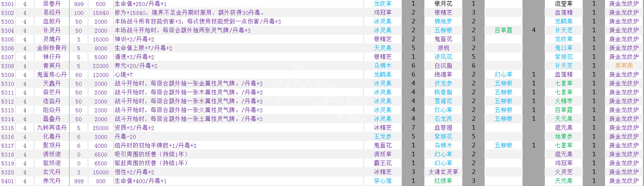Select the 金刚铁骨丹 pill name cell
This screenshot has height=186, width=644.
pos(52,48)
